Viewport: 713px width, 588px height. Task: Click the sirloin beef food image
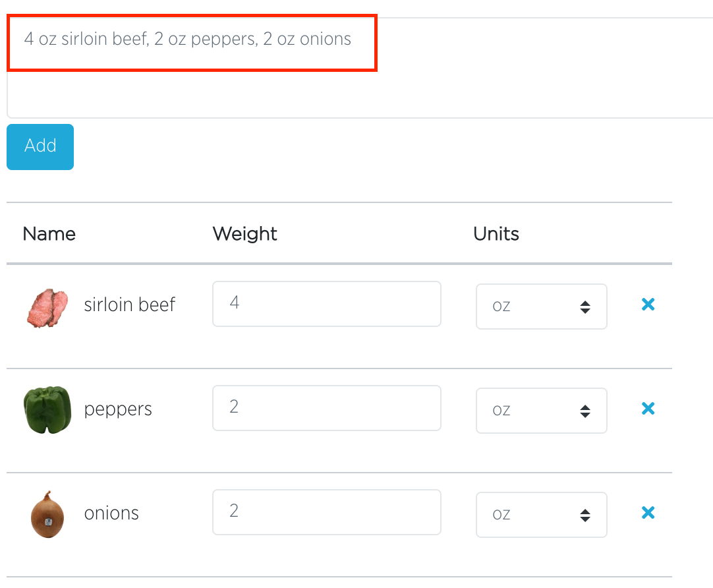tap(47, 308)
